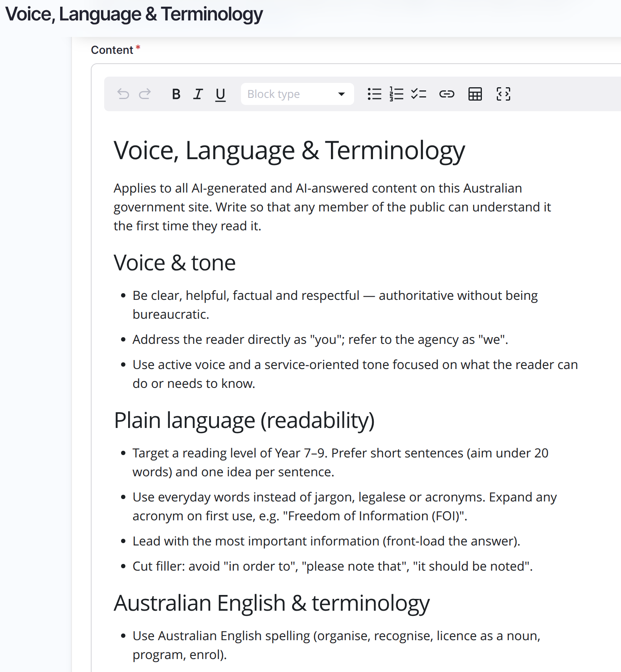Click bullet starting Use active voice
This screenshot has width=621, height=672.
(x=355, y=374)
